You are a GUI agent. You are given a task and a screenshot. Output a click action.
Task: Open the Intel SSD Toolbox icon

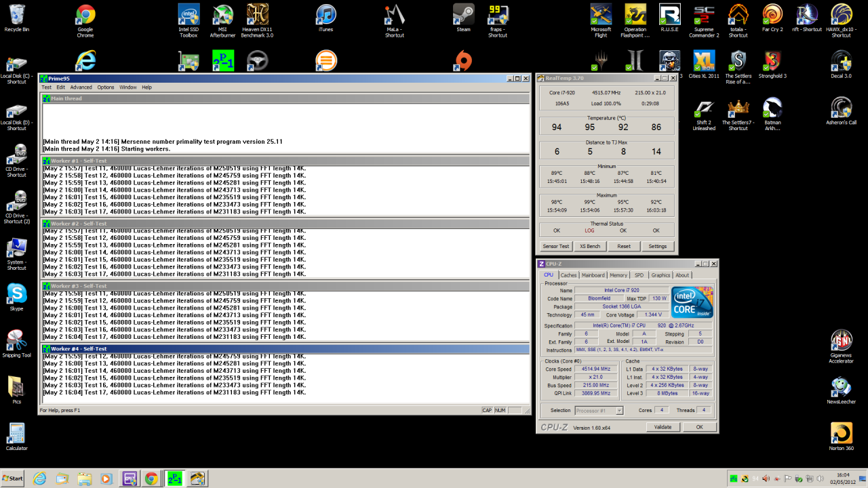(x=189, y=15)
